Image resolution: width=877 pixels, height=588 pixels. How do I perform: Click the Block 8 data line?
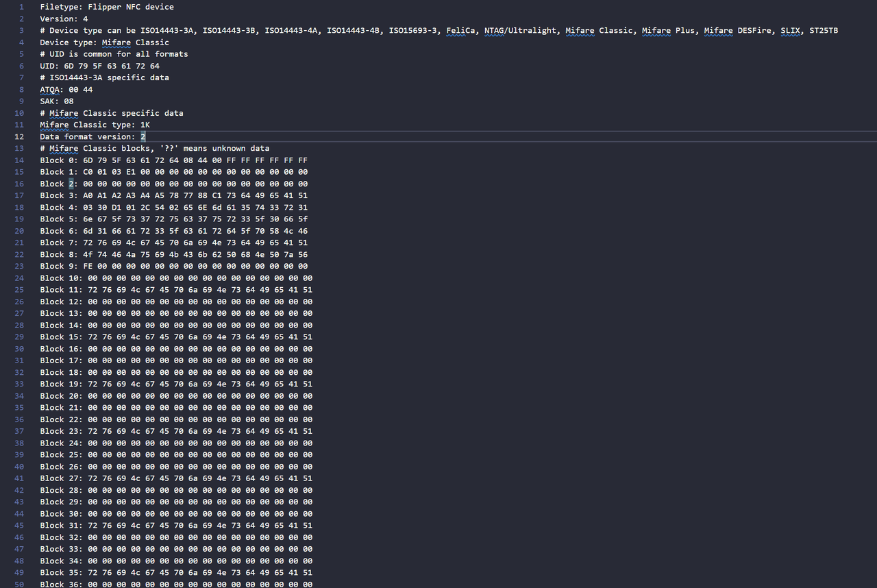point(174,254)
